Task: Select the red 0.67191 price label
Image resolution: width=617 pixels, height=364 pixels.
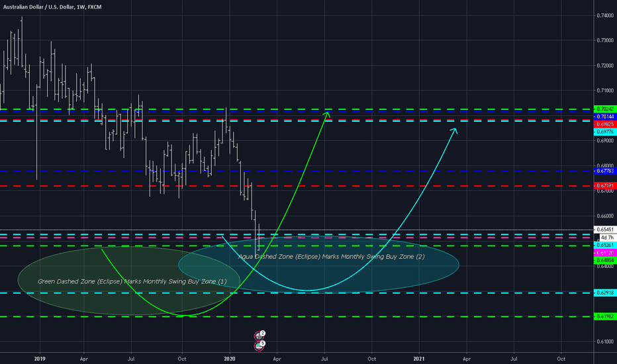Action: click(x=605, y=186)
